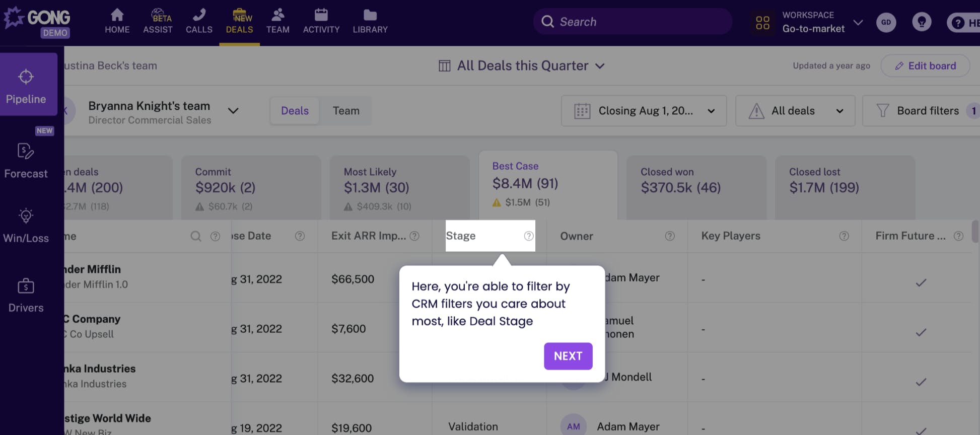This screenshot has width=980, height=435.
Task: Click the Close Date column help icon
Action: [300, 236]
